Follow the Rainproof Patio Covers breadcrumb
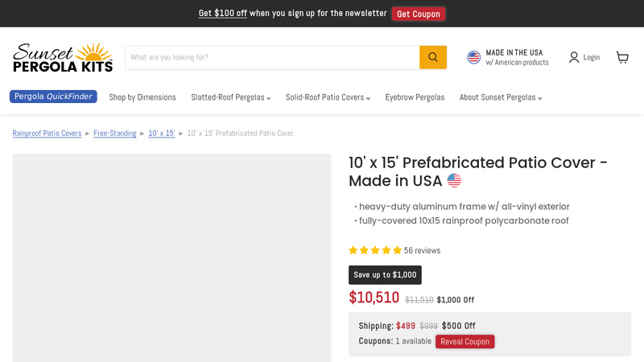 pos(47,134)
